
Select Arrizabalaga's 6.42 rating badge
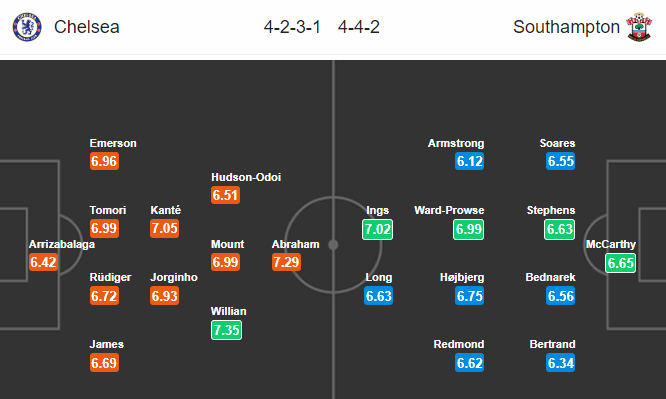point(43,262)
